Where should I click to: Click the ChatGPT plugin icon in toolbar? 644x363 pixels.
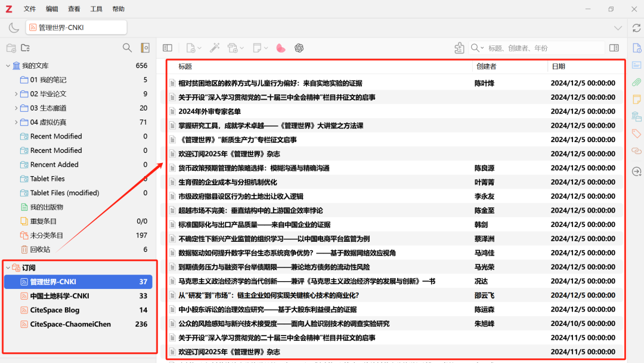coord(299,48)
